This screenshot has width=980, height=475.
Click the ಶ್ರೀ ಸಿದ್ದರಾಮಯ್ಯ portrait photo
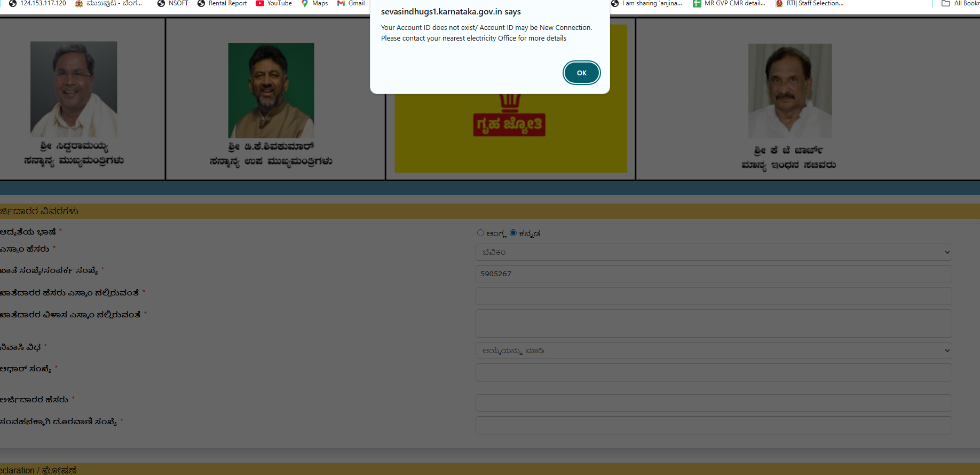click(74, 89)
